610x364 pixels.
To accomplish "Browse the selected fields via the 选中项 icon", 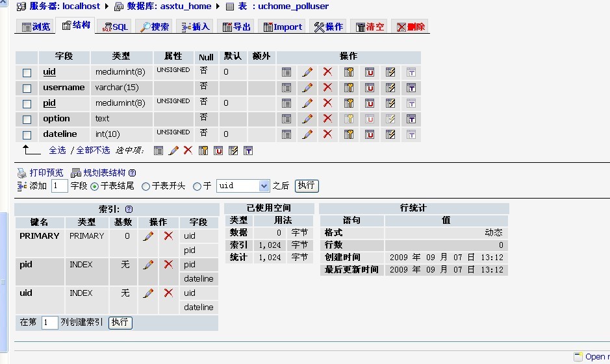I will click(159, 151).
